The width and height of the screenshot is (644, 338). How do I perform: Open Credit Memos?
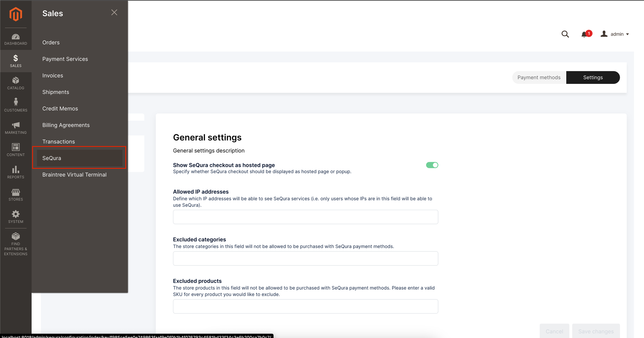[x=60, y=108]
